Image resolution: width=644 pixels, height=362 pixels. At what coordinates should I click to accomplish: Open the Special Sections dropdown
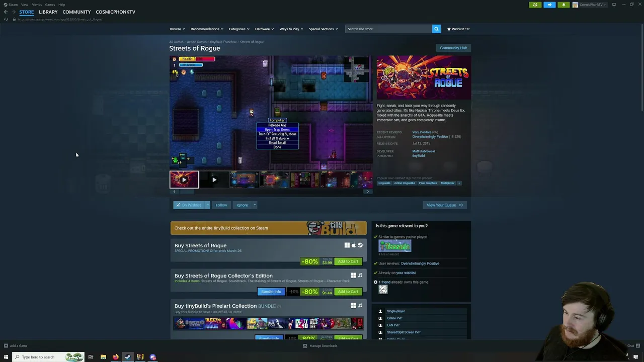(x=323, y=29)
